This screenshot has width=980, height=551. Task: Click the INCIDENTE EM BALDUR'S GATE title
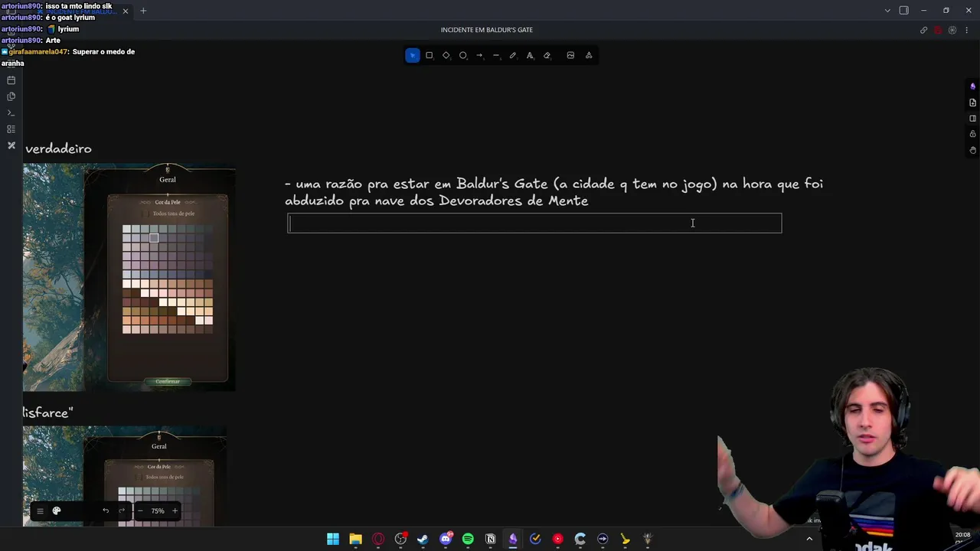point(487,30)
